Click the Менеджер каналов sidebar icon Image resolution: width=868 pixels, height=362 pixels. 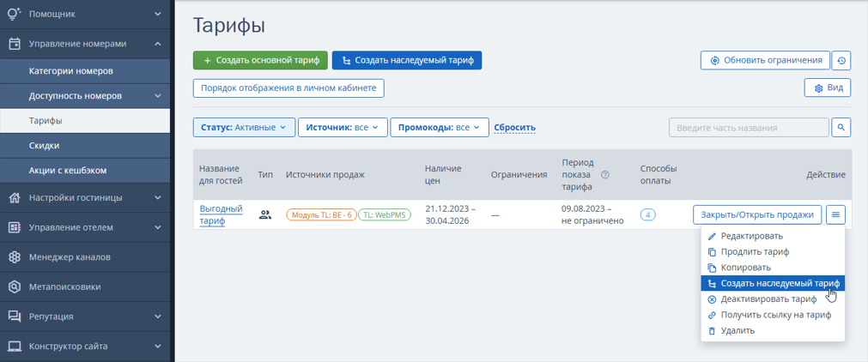[15, 257]
